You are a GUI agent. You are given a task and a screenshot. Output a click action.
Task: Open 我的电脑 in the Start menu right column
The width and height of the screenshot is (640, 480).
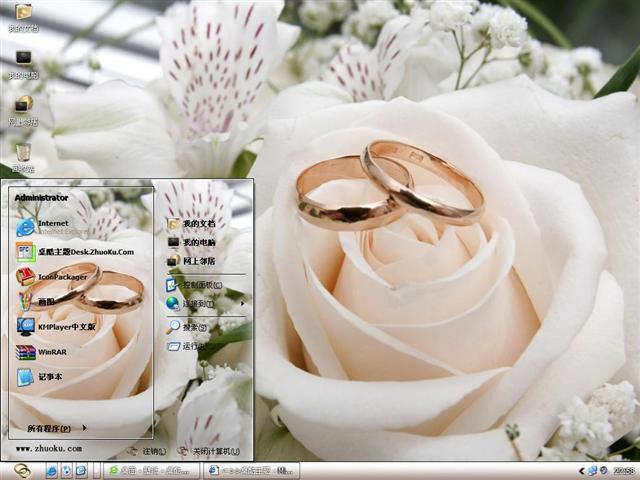pos(191,242)
